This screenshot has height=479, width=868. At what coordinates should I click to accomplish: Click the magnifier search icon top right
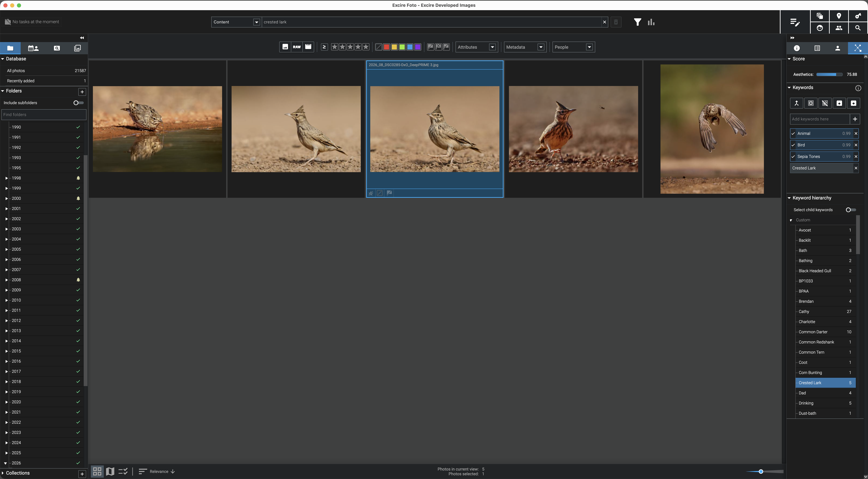pos(858,28)
